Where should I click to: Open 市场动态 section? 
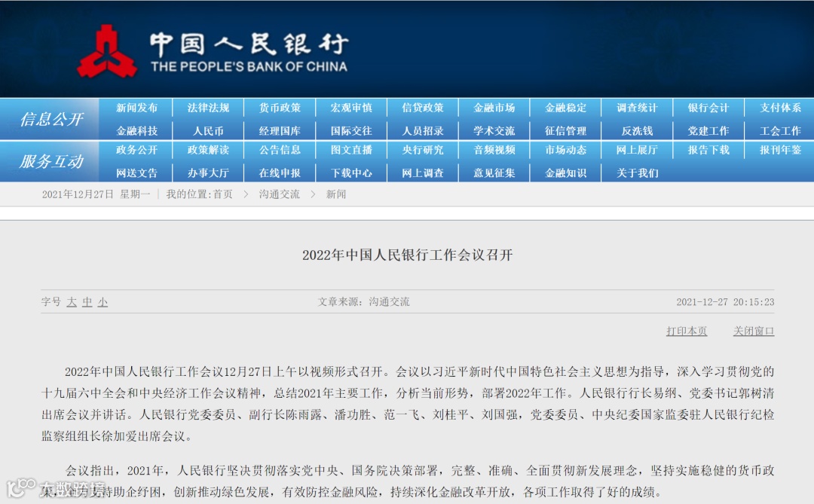tap(566, 150)
